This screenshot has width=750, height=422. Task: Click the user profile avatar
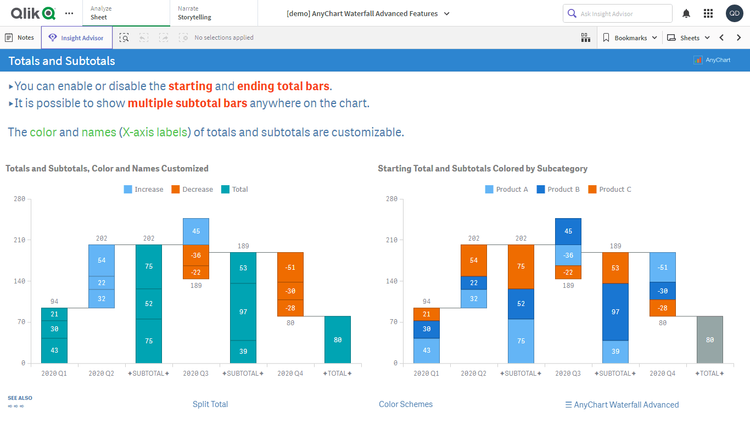pos(734,13)
